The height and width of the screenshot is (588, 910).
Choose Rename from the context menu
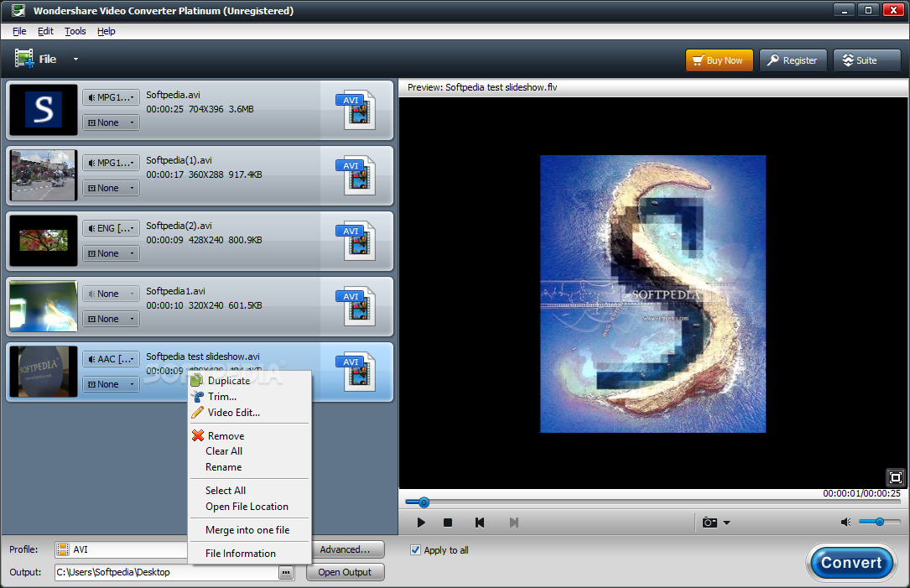tap(250, 467)
